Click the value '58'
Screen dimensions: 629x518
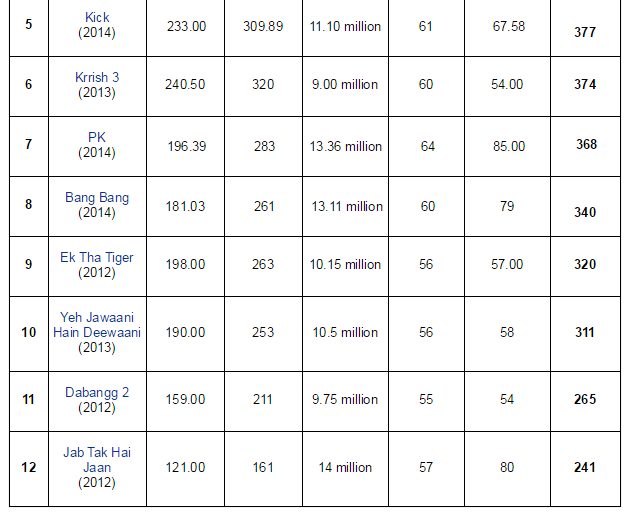pyautogui.click(x=507, y=333)
